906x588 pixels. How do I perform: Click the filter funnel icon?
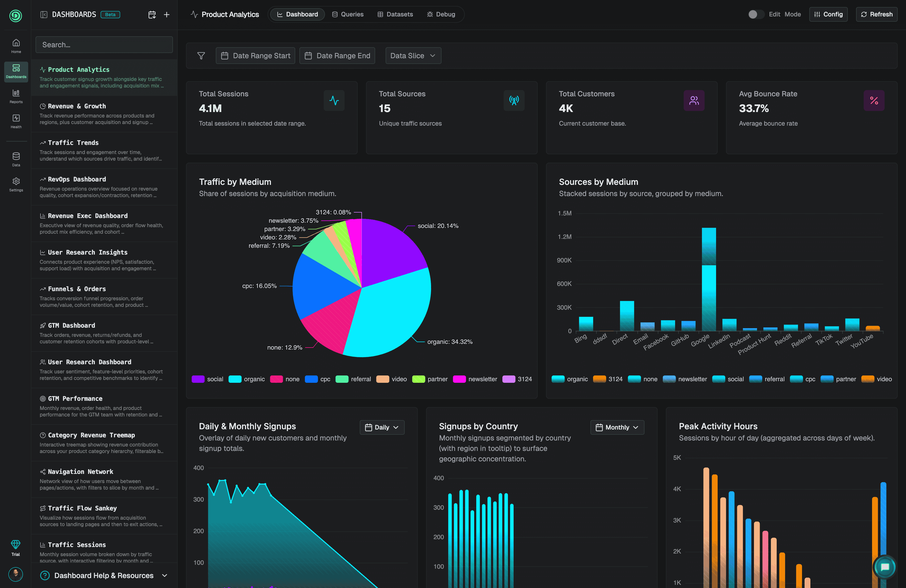point(201,56)
